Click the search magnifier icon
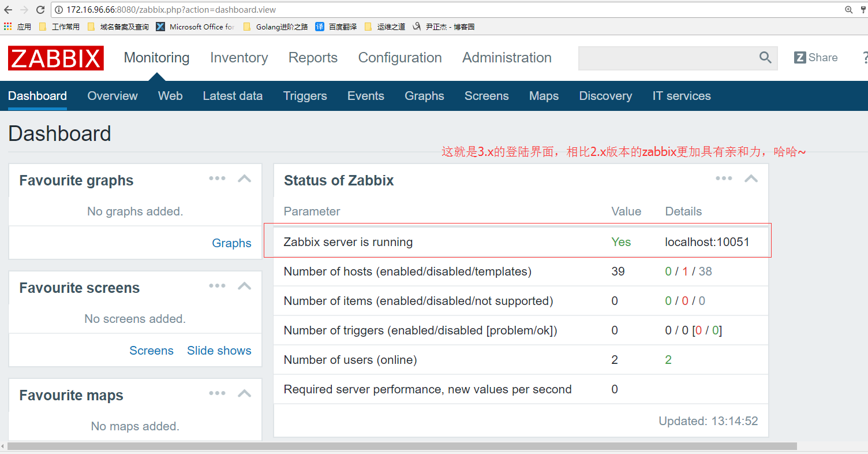 pos(765,58)
